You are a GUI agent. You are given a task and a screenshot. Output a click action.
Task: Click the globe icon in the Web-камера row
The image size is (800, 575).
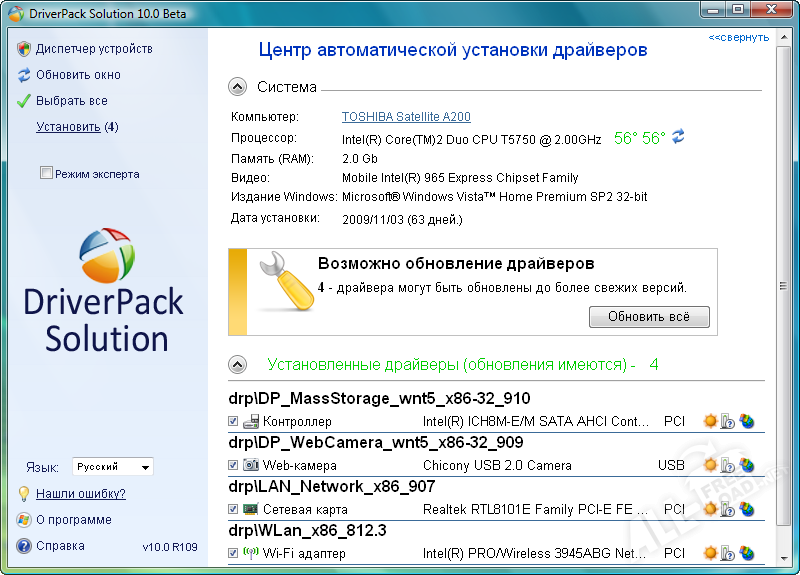[746, 465]
